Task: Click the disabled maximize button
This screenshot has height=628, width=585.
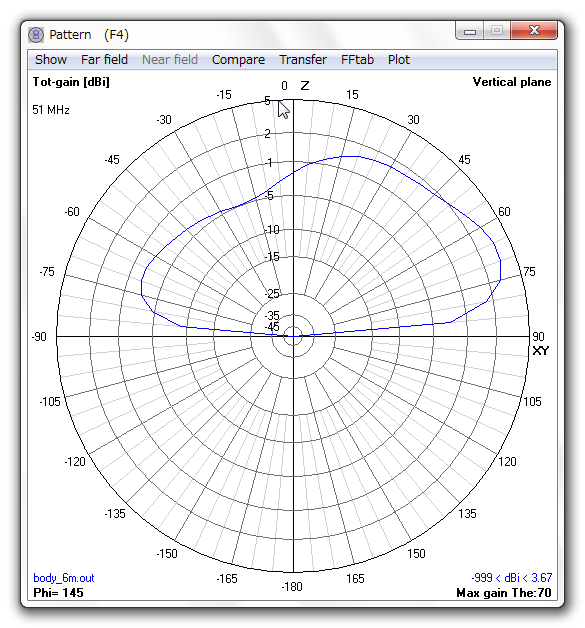Action: (x=497, y=31)
